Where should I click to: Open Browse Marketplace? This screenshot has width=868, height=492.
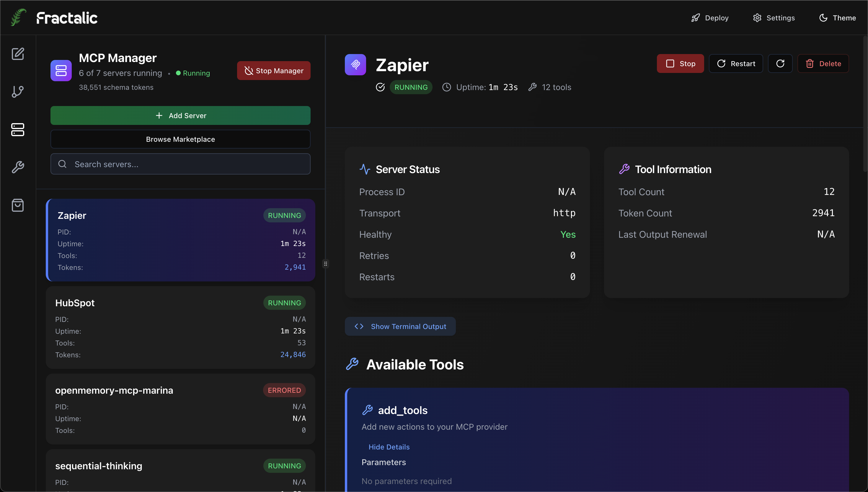pos(180,139)
